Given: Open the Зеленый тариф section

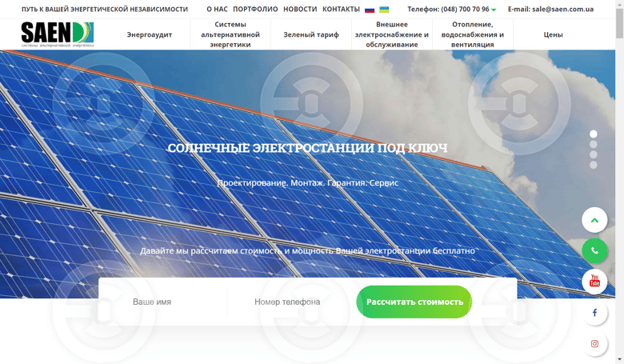Looking at the screenshot, I should click(311, 34).
